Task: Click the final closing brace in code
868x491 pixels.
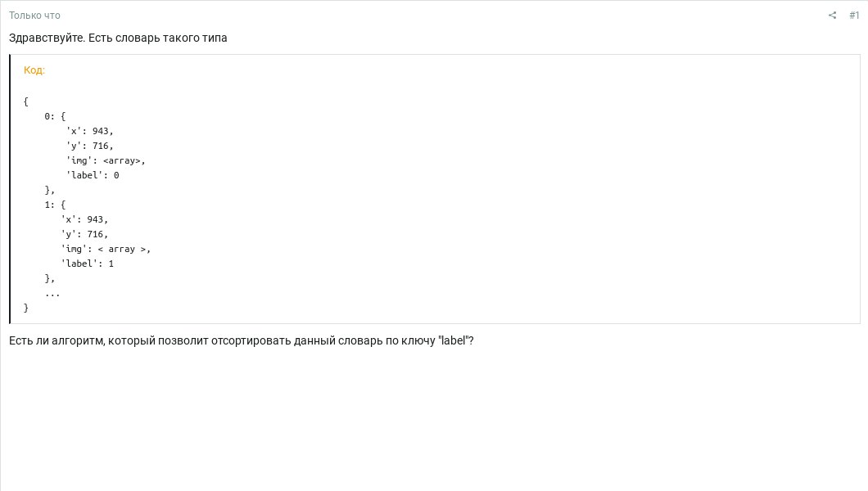Action: 25,308
